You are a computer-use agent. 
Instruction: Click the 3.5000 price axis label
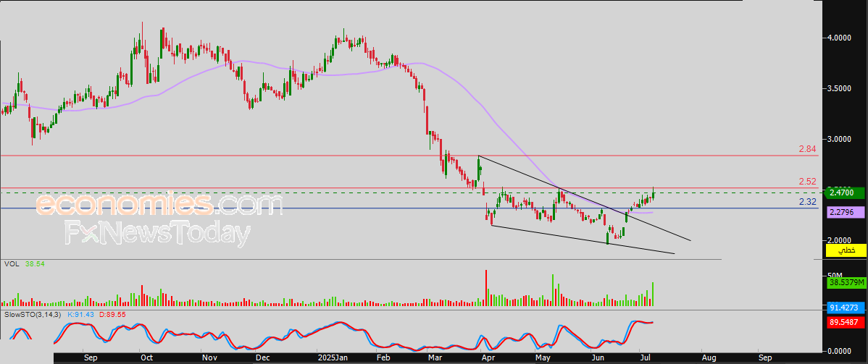pyautogui.click(x=839, y=88)
